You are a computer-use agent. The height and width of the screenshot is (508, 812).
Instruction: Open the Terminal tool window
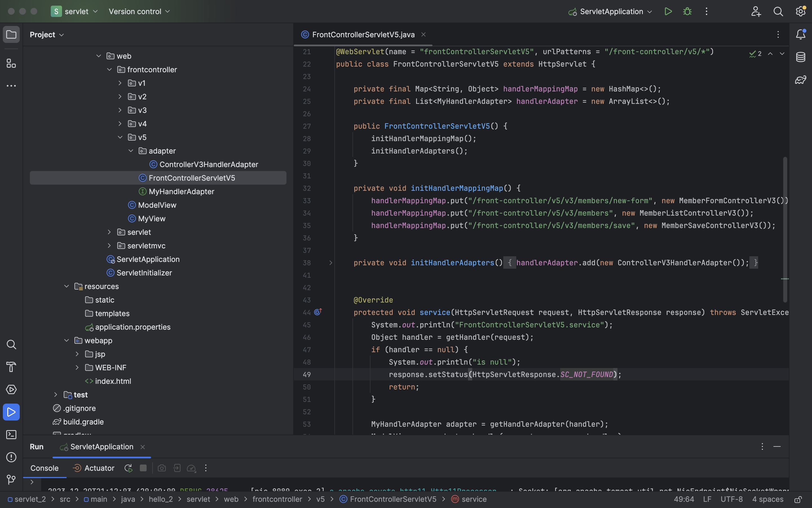click(x=11, y=434)
